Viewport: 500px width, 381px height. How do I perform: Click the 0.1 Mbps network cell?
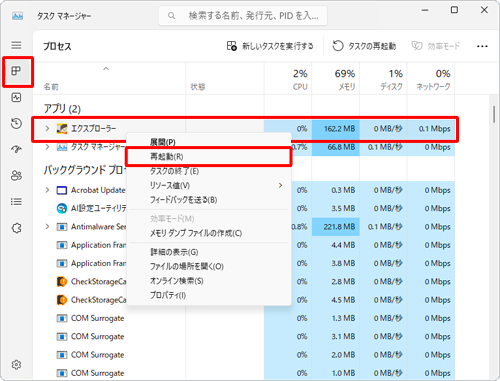coord(431,129)
